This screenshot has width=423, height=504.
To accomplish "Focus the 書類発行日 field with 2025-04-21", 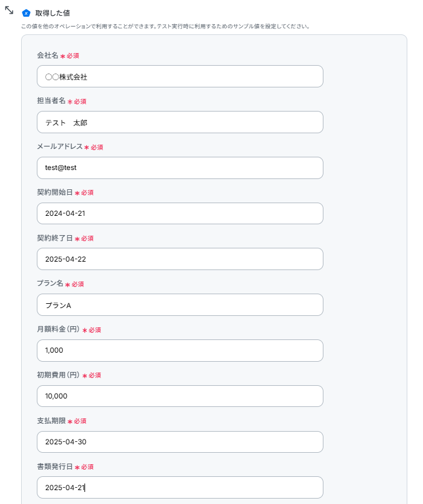I will [180, 488].
